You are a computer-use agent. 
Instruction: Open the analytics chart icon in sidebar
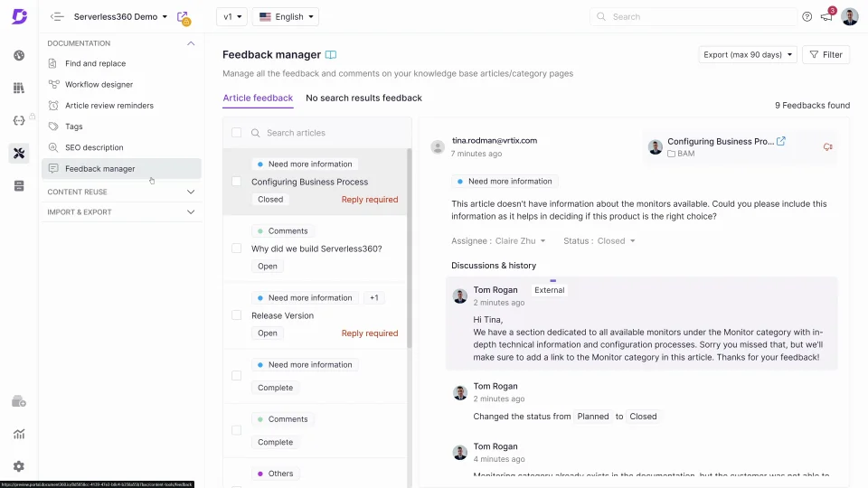[19, 434]
